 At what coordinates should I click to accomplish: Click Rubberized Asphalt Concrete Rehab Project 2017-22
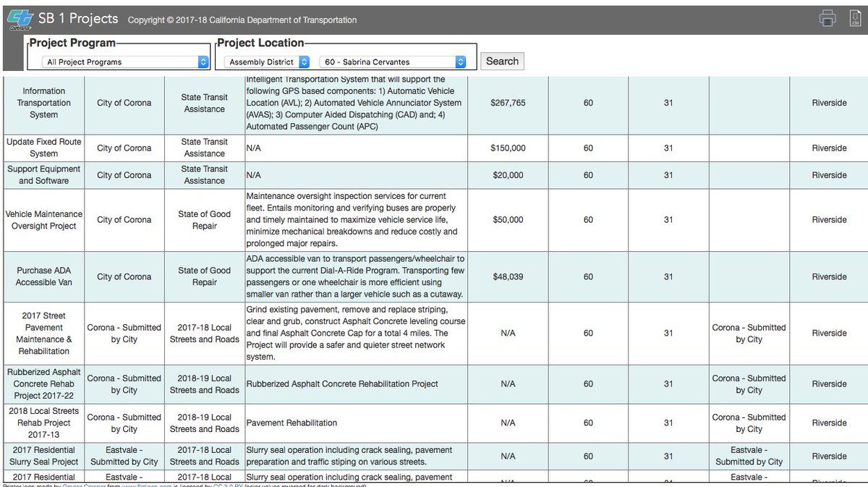pyautogui.click(x=44, y=384)
